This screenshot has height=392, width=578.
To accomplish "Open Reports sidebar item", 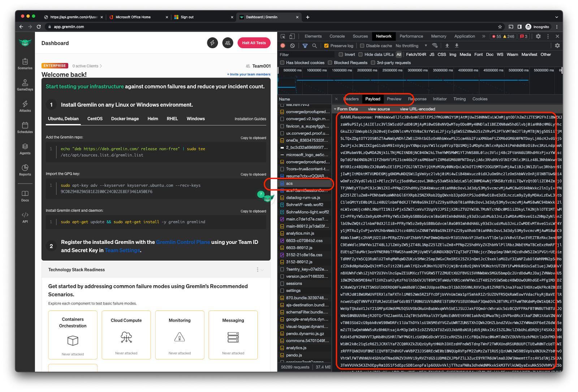I will 25,170.
